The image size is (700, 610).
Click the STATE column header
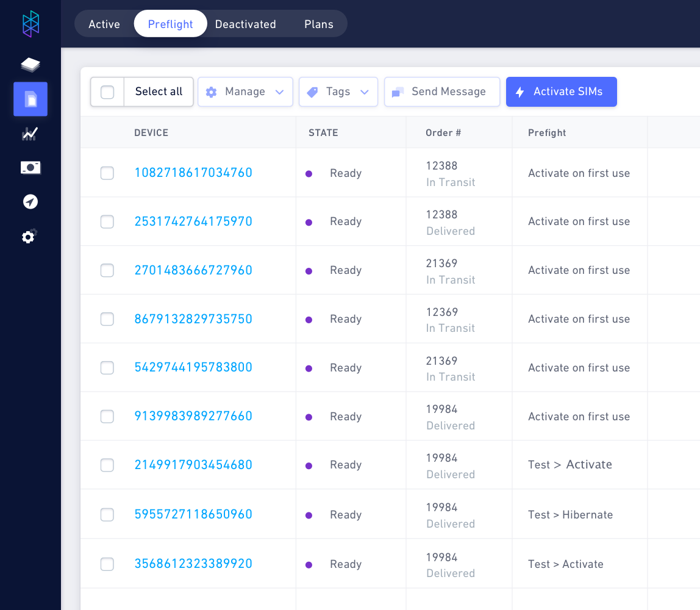323,132
